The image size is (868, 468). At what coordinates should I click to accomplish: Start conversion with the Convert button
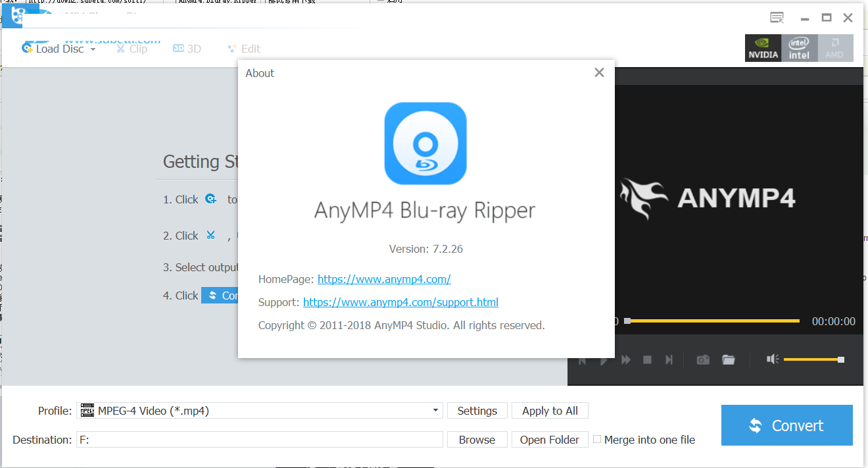pos(787,425)
